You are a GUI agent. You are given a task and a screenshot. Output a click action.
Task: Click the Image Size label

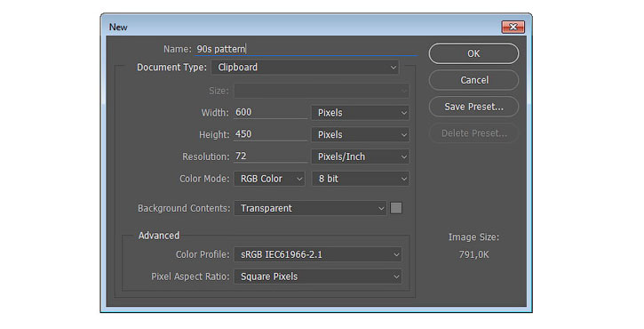coord(473,237)
